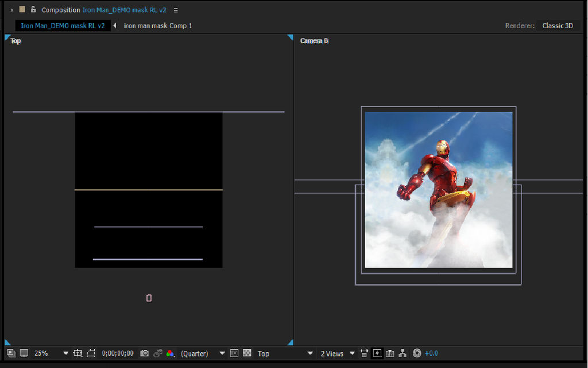Click the current time 0;00;00;00
The height and width of the screenshot is (368, 588).
pos(118,354)
